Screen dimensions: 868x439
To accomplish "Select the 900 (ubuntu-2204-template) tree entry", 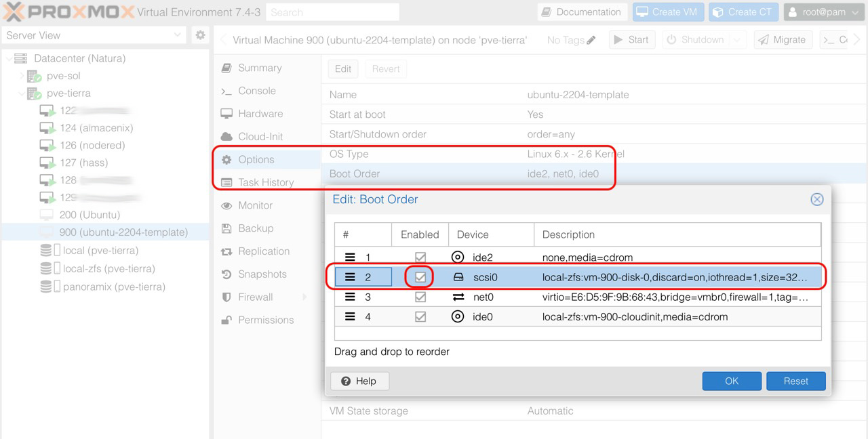I will point(105,232).
